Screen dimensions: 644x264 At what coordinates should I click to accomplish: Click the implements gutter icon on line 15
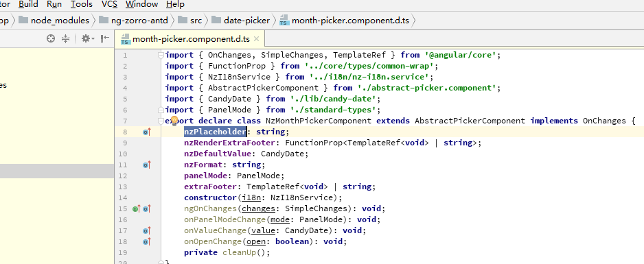137,208
